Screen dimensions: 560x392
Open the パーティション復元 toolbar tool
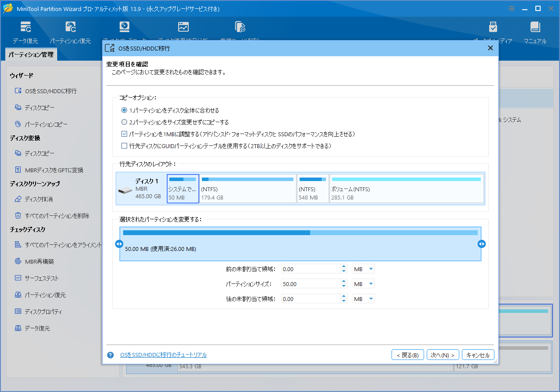point(70,33)
